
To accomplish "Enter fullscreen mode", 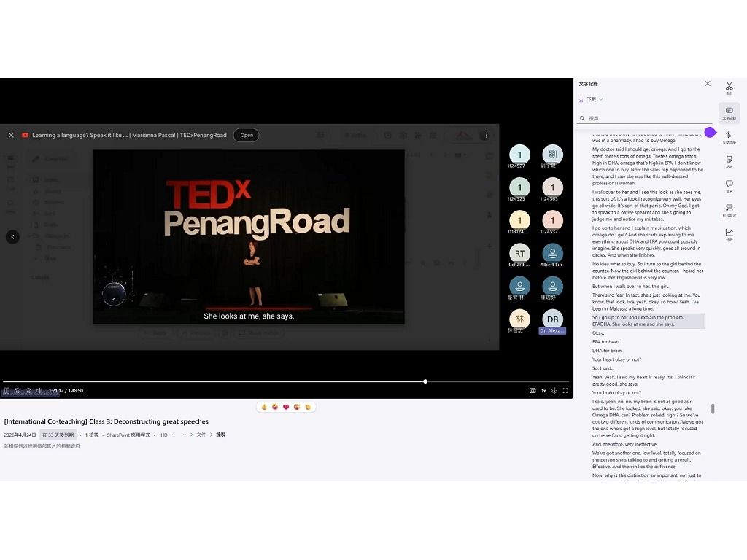I will point(565,391).
